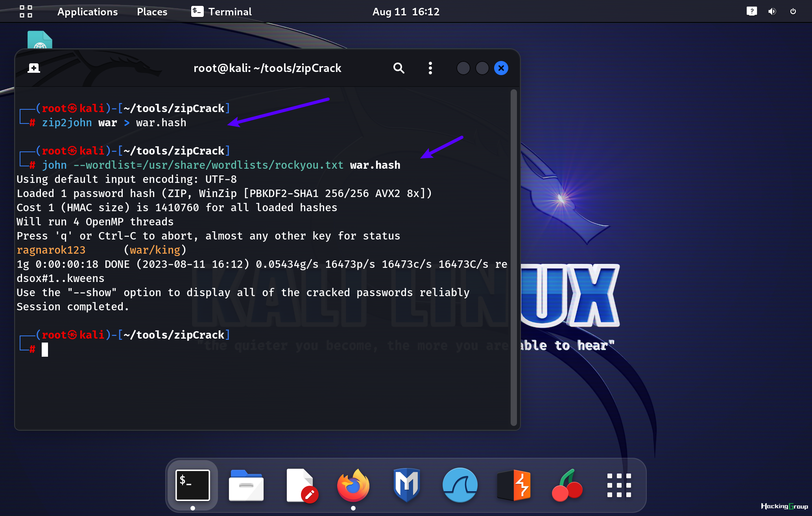Click the text (war/king)
Image resolution: width=812 pixels, height=516 pixels.
pos(155,250)
